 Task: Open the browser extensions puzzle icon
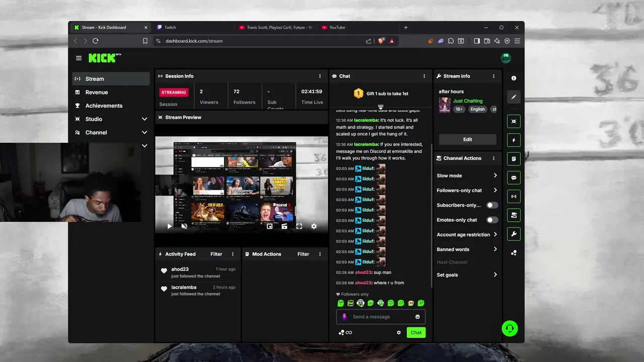tap(451, 41)
